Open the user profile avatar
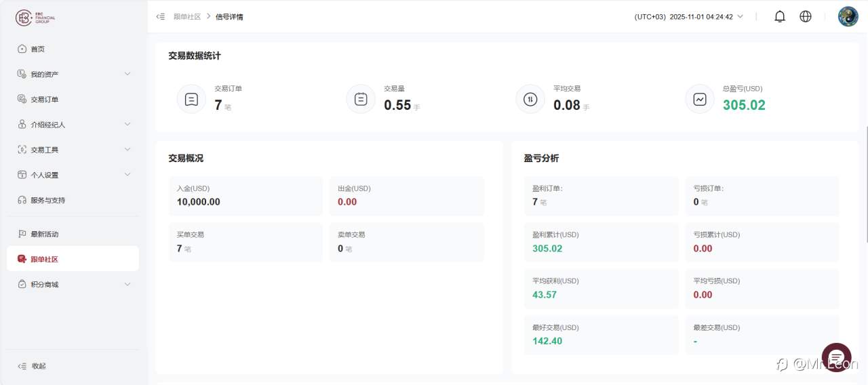The image size is (868, 385). click(848, 17)
